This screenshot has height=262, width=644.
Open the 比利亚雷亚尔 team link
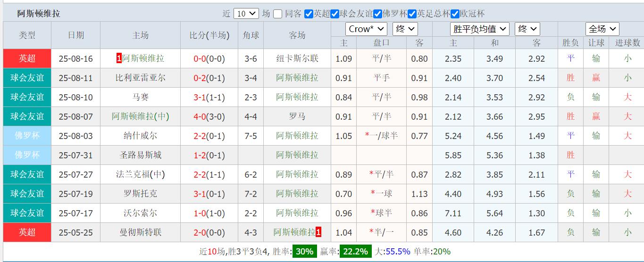coord(141,78)
